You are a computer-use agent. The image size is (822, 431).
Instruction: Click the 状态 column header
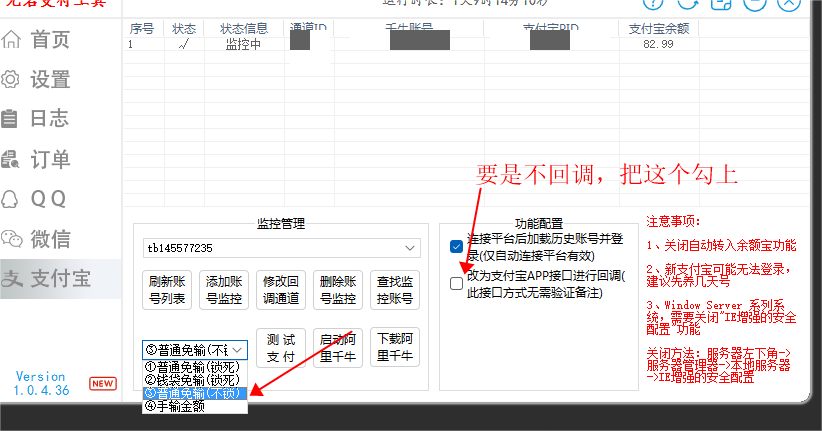(x=184, y=28)
